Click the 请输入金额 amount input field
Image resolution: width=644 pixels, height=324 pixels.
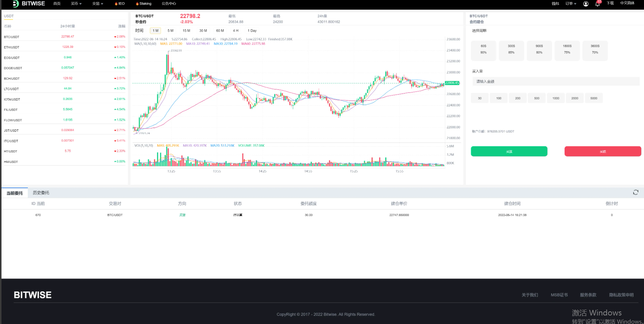[x=555, y=81]
